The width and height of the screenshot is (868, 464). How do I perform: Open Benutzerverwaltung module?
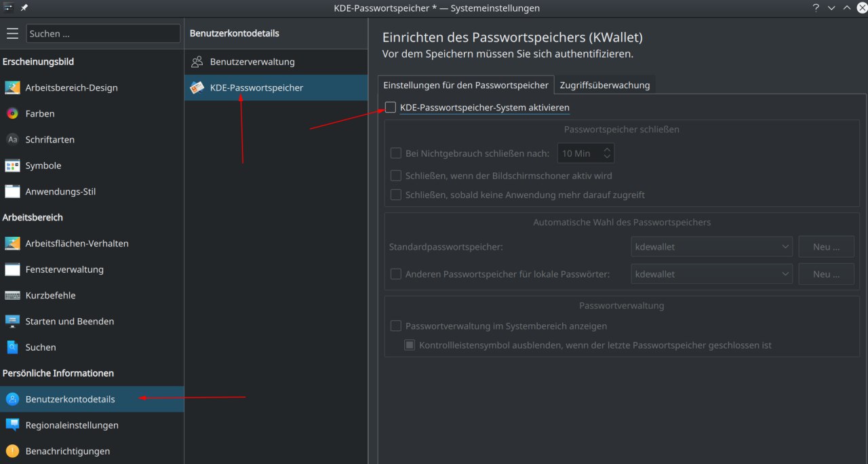point(276,62)
